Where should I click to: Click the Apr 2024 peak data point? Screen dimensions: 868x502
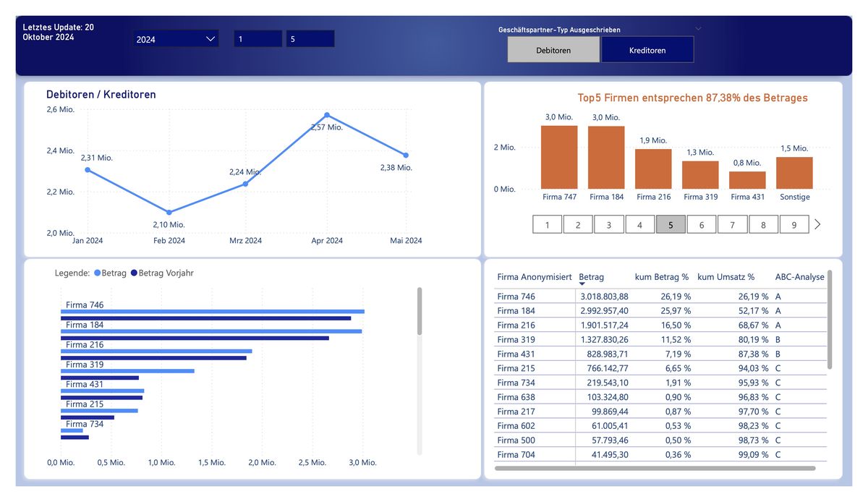[x=327, y=115]
